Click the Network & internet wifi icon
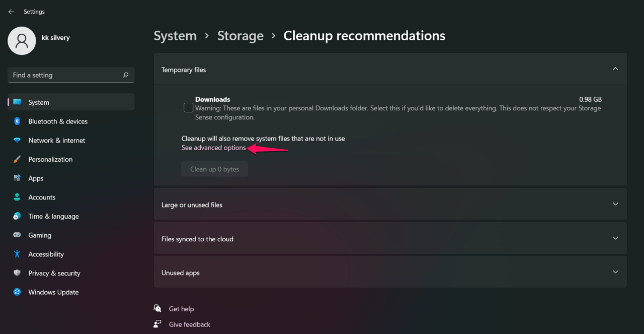The width and height of the screenshot is (644, 334). [x=17, y=141]
